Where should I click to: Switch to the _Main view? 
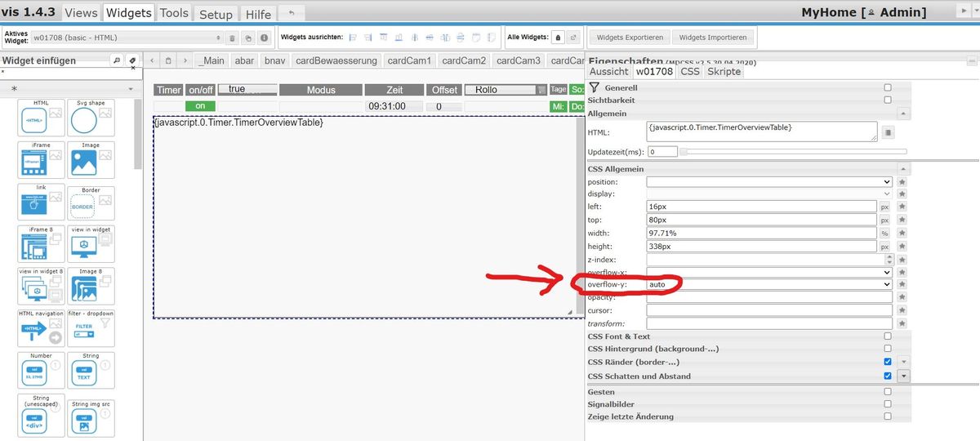[x=212, y=60]
